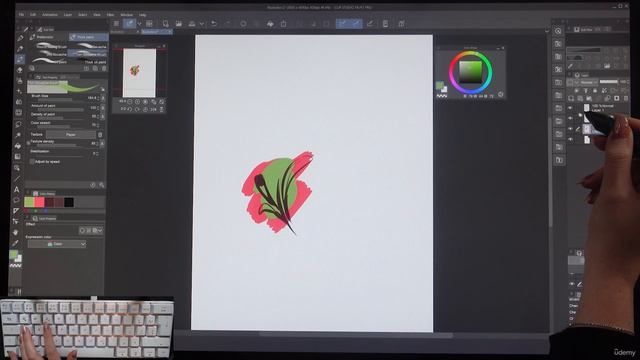Click the Undo arrow in the command bar
The height and width of the screenshot is (360, 640).
214,24
